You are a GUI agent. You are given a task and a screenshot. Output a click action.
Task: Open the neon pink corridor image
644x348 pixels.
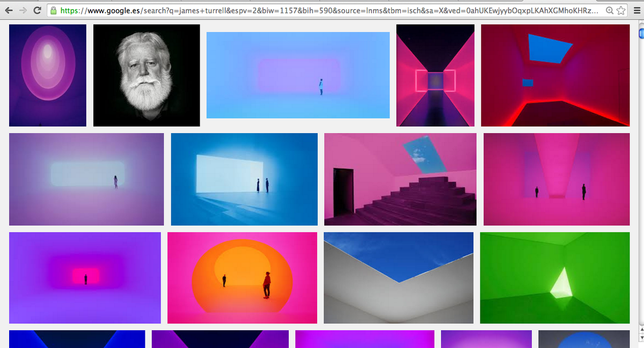(435, 75)
